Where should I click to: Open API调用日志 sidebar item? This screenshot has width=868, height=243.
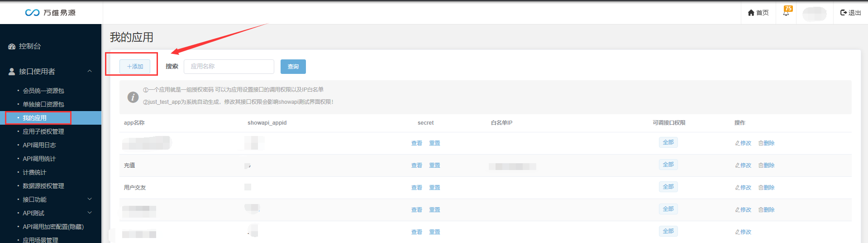[39, 145]
